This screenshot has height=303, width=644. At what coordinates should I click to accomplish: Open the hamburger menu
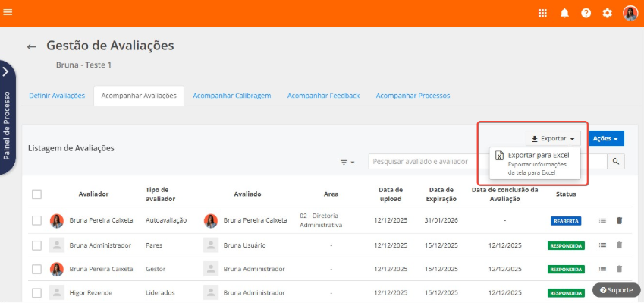8,12
